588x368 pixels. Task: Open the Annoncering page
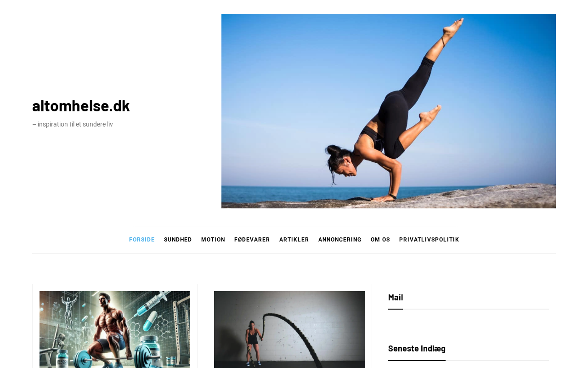340,240
